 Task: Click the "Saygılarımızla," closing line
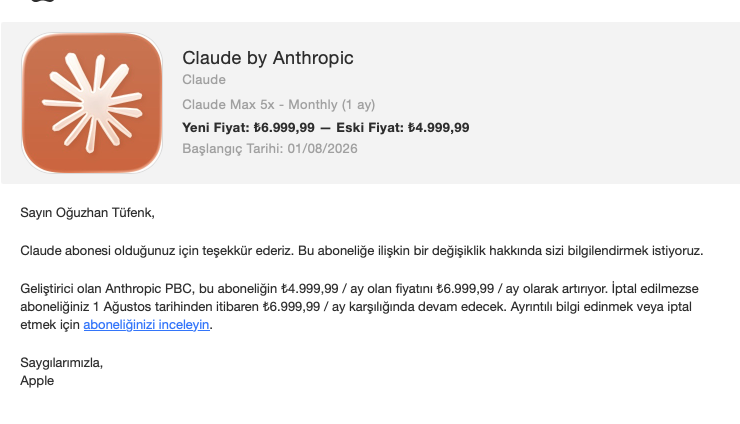point(61,363)
